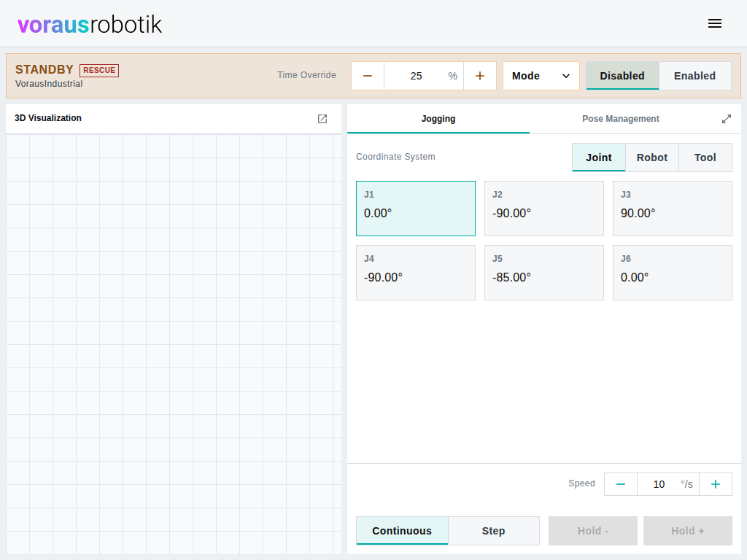Open the Mode dropdown
Viewport: 747px width, 560px height.
(x=541, y=76)
